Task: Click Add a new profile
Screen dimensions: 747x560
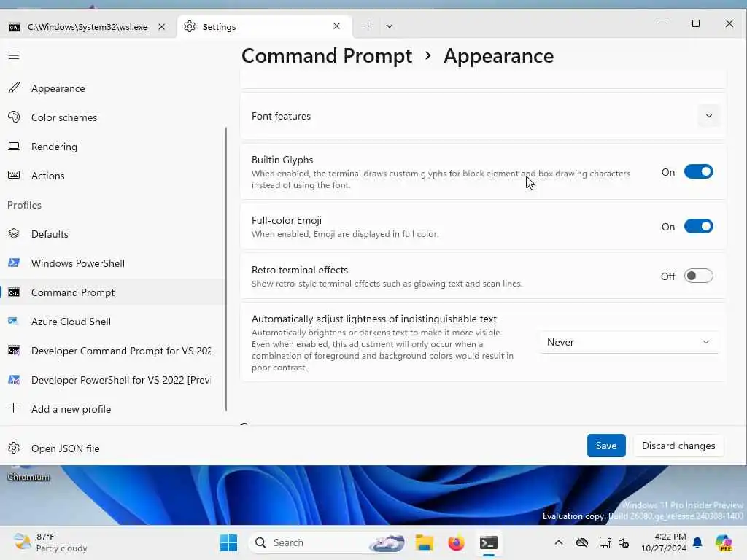Action: point(112,408)
